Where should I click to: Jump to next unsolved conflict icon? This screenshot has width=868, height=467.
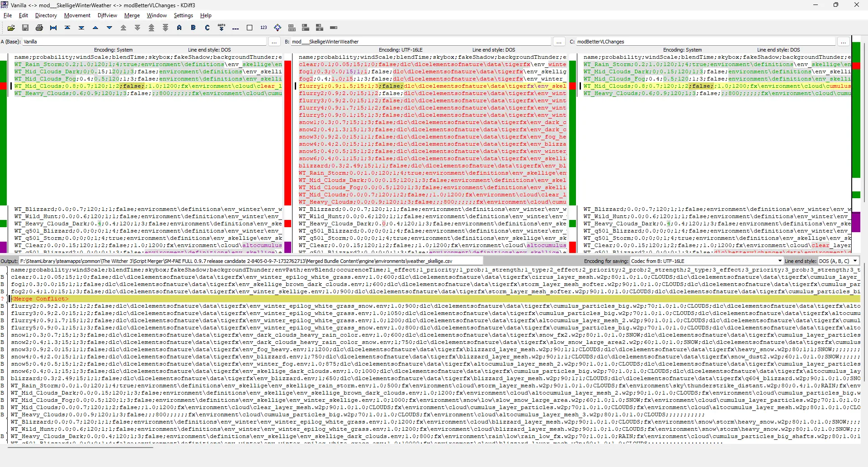pos(165,28)
